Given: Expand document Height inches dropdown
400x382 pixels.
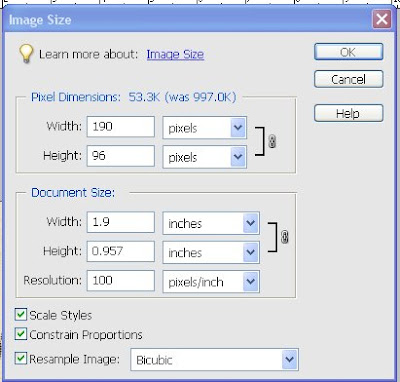Looking at the screenshot, I should 211,252.
